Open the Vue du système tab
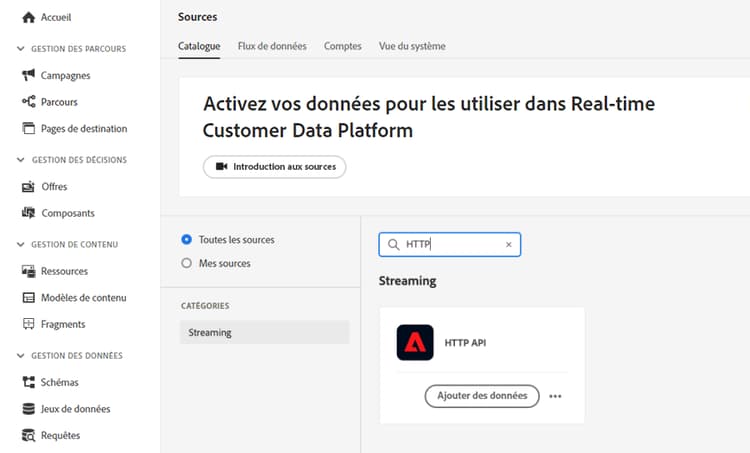The width and height of the screenshot is (750, 453). click(412, 46)
